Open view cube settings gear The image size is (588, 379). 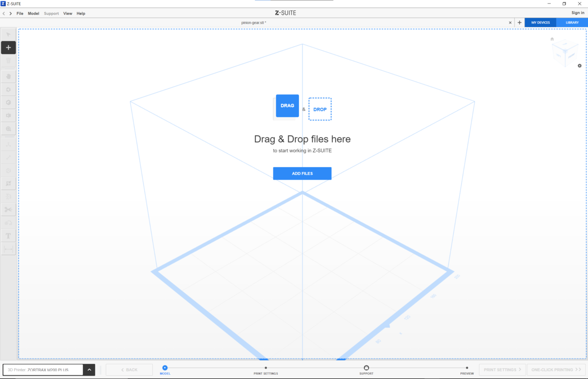point(580,66)
